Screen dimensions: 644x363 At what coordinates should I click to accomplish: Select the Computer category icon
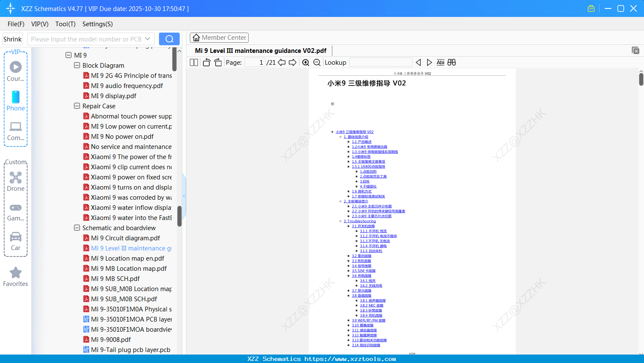pyautogui.click(x=16, y=131)
